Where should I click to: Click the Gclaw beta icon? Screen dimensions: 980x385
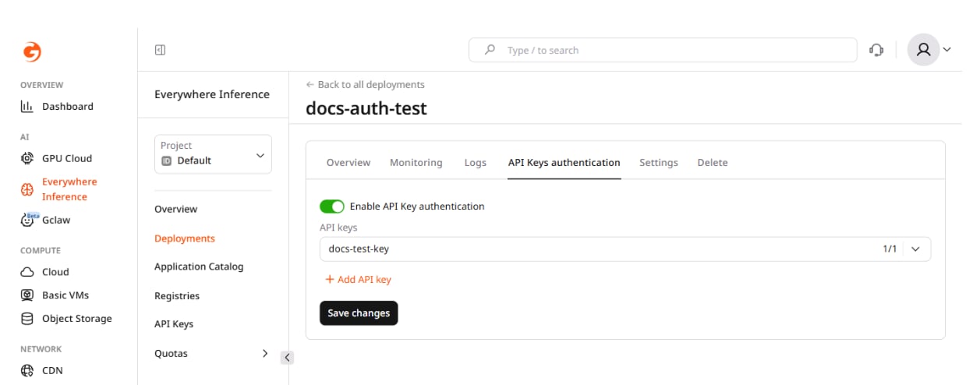pos(29,219)
